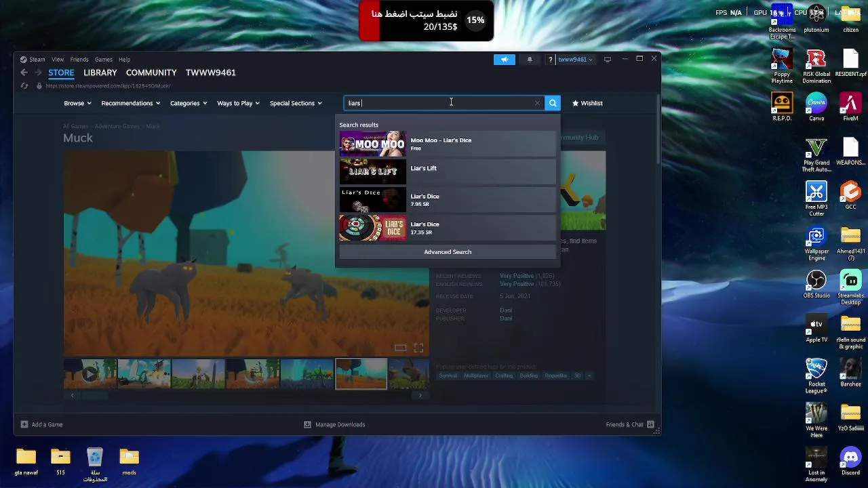
Task: Open the Steam help question mark
Action: 550,60
